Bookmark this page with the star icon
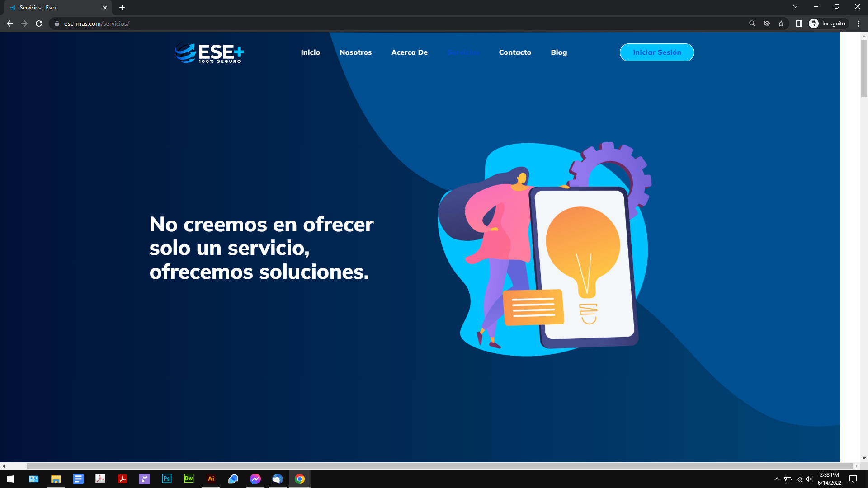Screen dimensions: 868x488 point(781,23)
